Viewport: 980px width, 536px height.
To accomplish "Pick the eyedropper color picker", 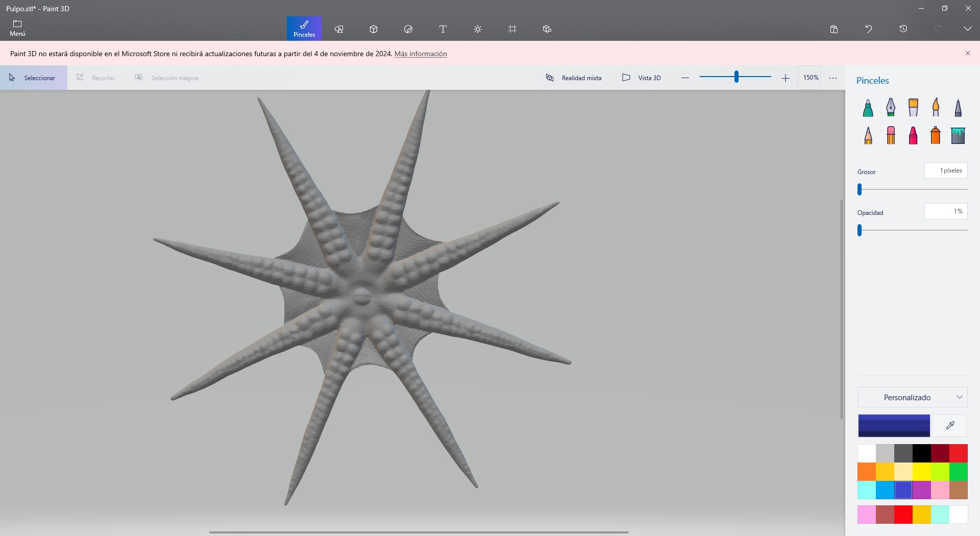I will pos(950,426).
